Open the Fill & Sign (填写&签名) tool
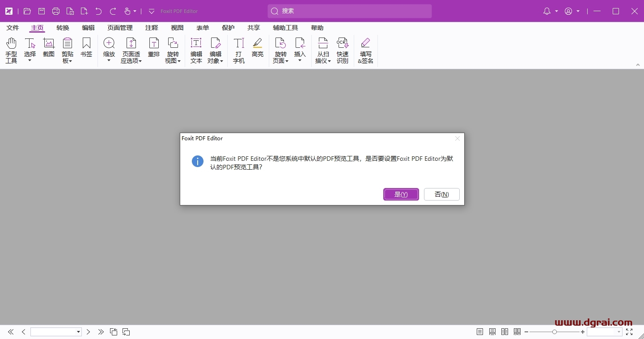 [365, 49]
